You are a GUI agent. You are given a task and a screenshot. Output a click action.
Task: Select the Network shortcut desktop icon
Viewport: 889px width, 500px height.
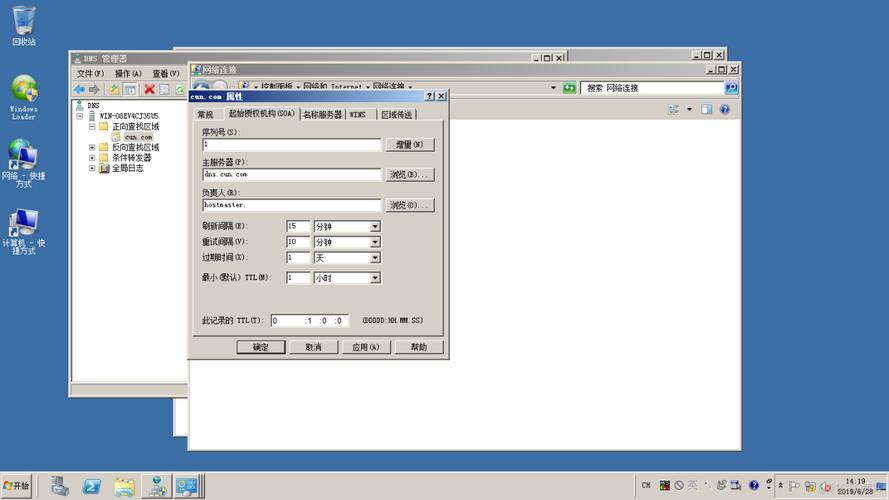[23, 163]
